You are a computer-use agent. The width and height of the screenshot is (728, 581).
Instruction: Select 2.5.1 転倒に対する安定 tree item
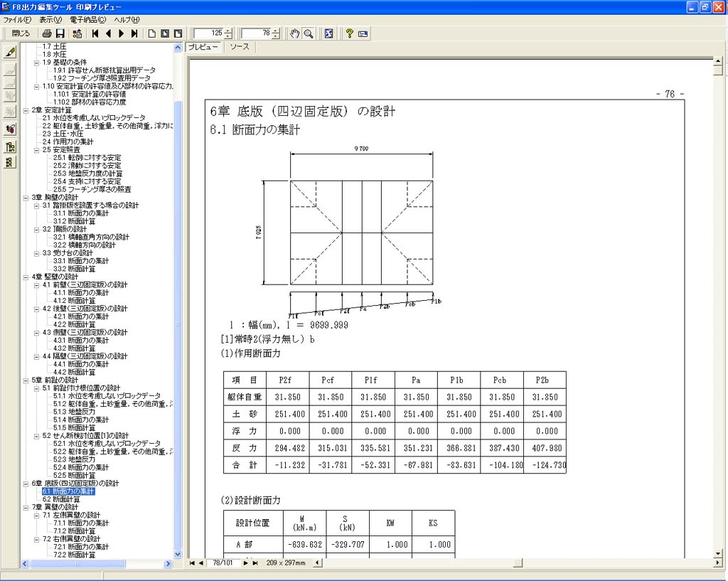click(x=87, y=158)
